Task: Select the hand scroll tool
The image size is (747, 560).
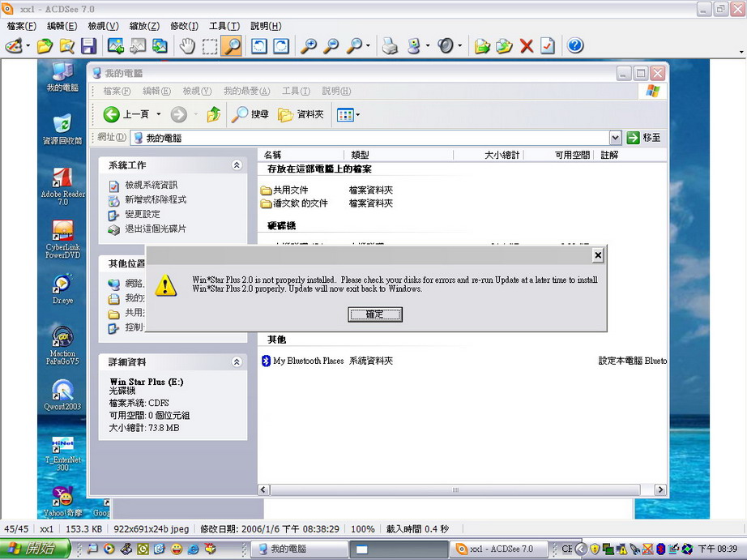Action: [187, 45]
